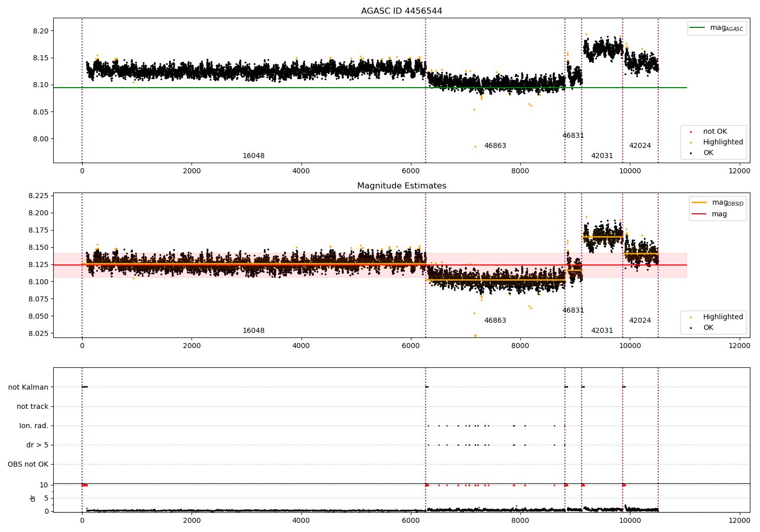The width and height of the screenshot is (760, 532).
Task: Click the 8.225 y-axis tick in middle plot
Action: click(39, 196)
